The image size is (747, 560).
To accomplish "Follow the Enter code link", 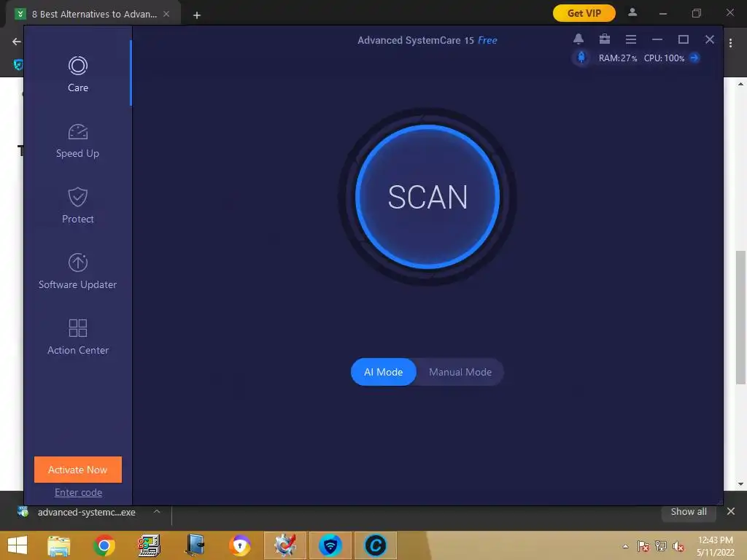I will tap(78, 492).
